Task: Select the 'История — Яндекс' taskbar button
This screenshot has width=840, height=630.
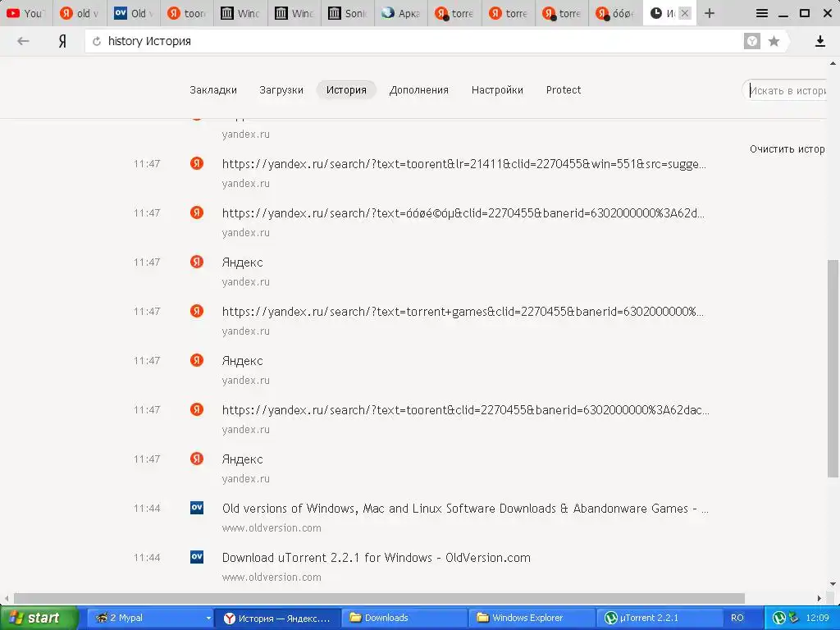Action: click(276, 619)
